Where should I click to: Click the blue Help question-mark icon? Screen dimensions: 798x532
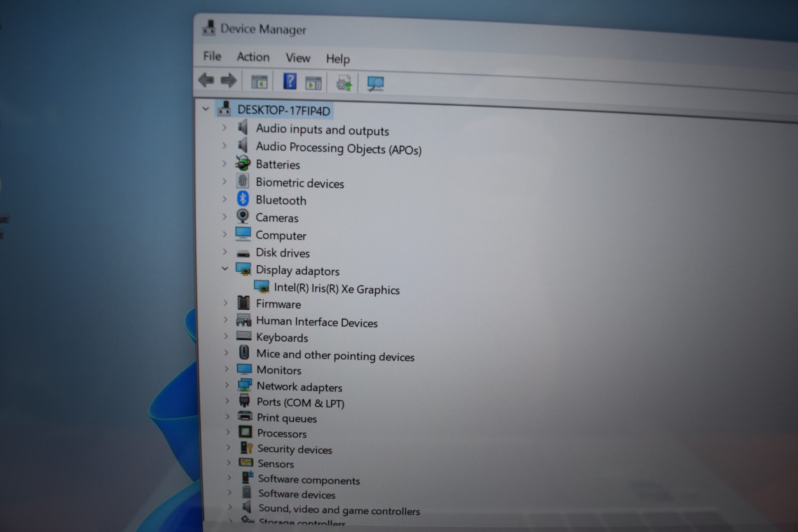coord(290,81)
